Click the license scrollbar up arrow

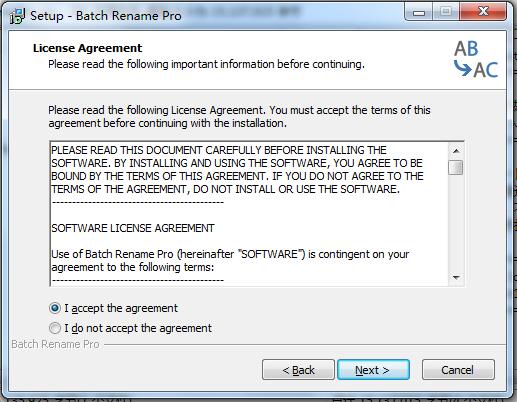click(x=456, y=151)
